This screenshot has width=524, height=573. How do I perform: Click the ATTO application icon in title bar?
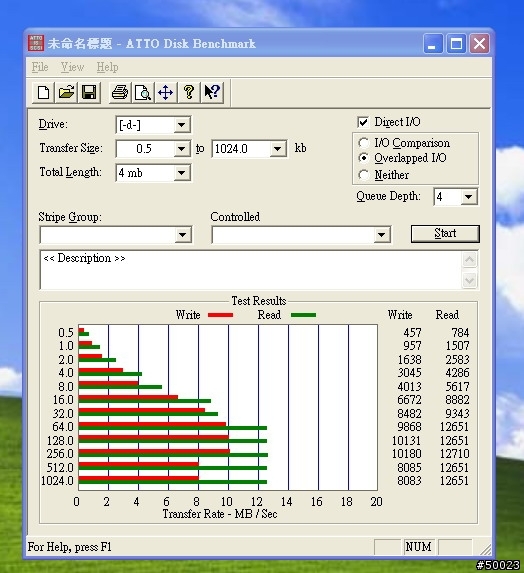tap(36, 43)
